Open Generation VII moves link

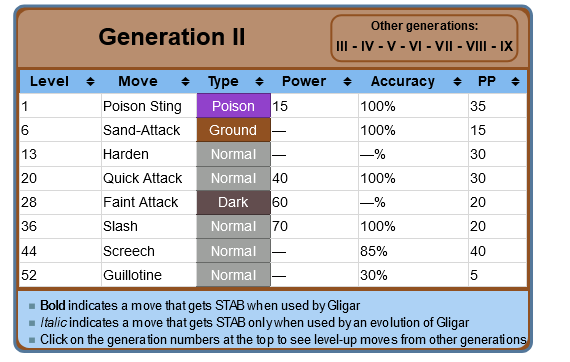point(443,47)
